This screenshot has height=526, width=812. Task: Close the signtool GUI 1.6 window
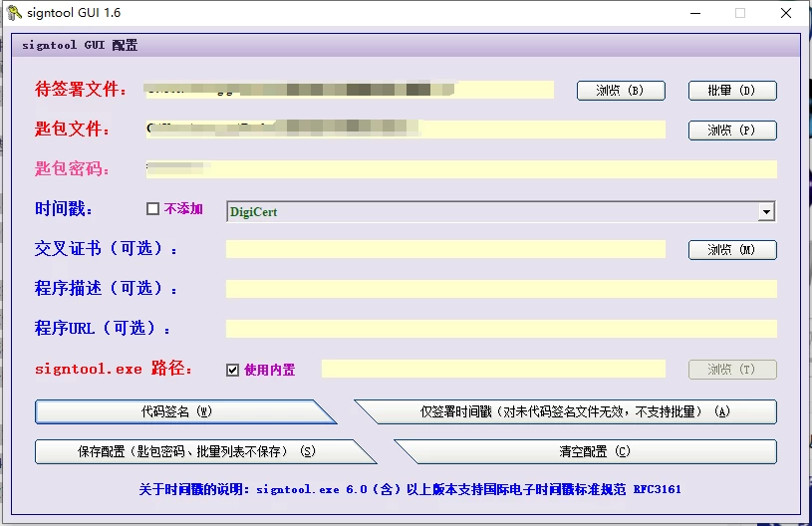[x=786, y=13]
